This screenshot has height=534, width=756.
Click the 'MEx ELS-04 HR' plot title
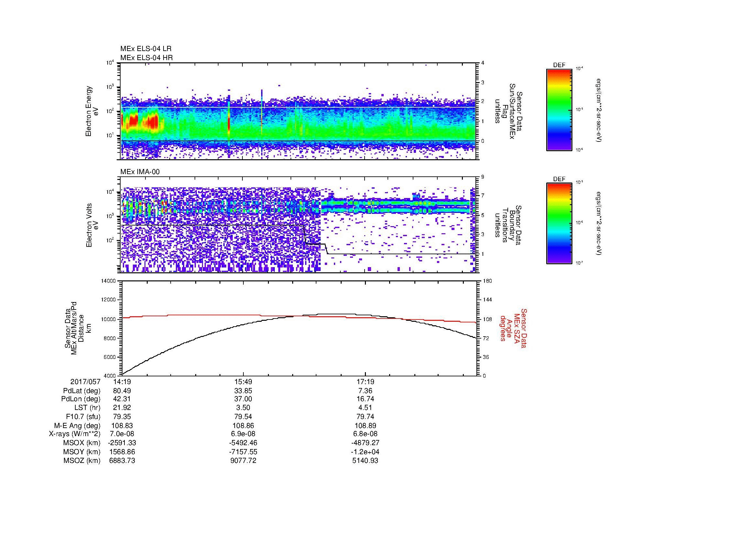pyautogui.click(x=146, y=58)
